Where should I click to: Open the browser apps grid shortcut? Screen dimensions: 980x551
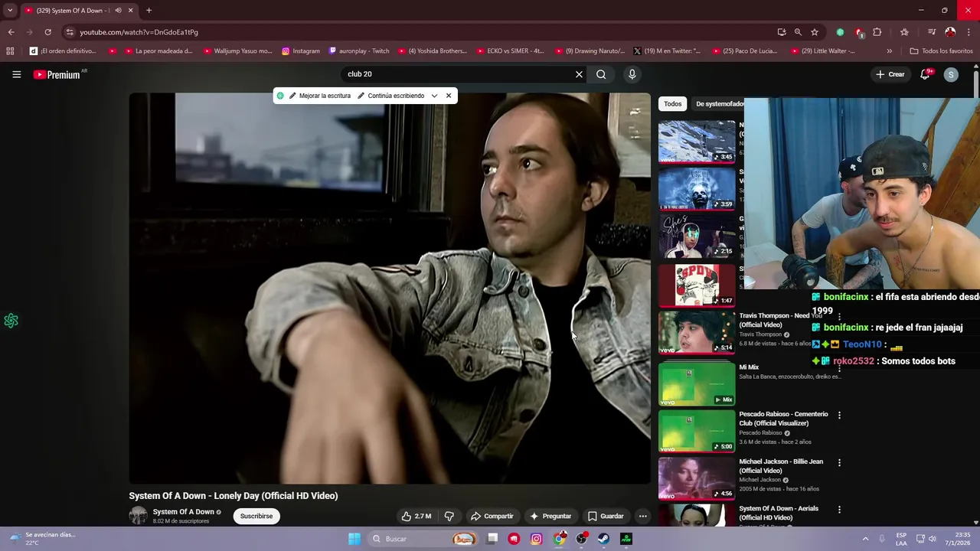10,51
